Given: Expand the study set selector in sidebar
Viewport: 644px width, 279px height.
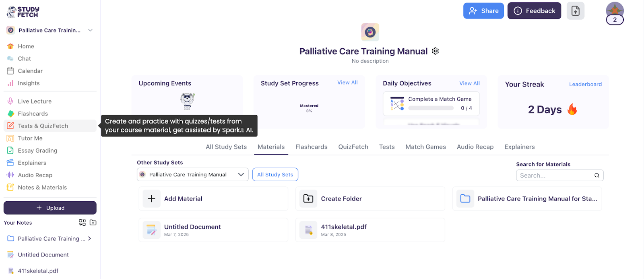Looking at the screenshot, I should (x=90, y=30).
